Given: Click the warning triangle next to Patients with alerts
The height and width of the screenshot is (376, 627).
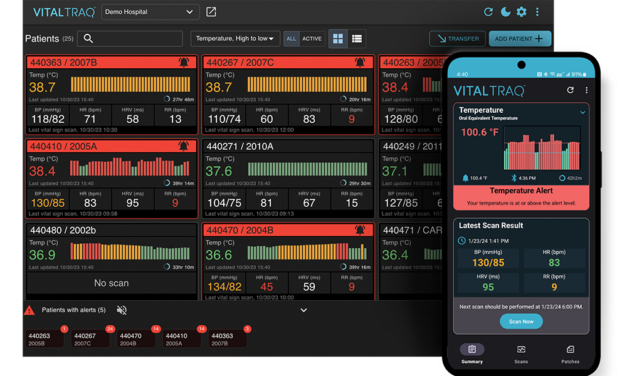Looking at the screenshot, I should tap(30, 310).
